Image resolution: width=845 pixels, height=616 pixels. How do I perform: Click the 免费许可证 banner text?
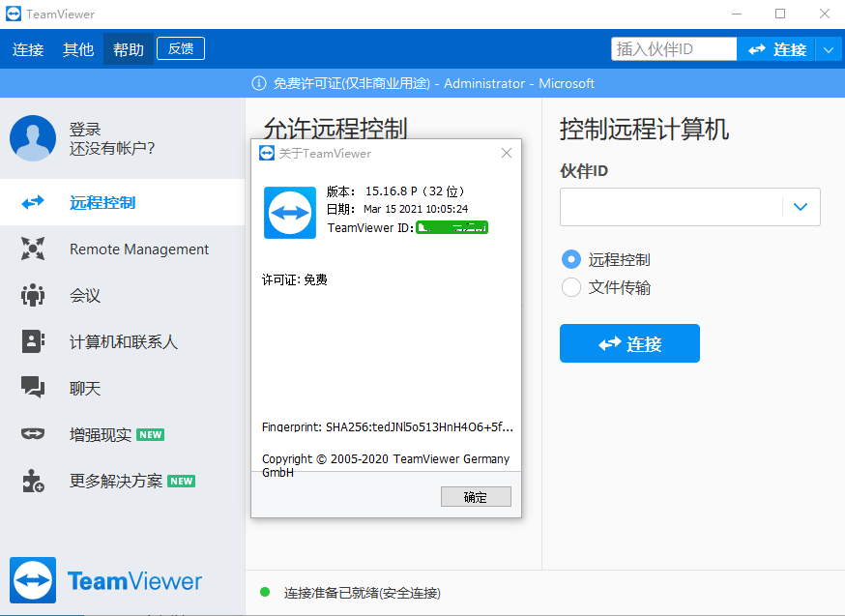[351, 83]
